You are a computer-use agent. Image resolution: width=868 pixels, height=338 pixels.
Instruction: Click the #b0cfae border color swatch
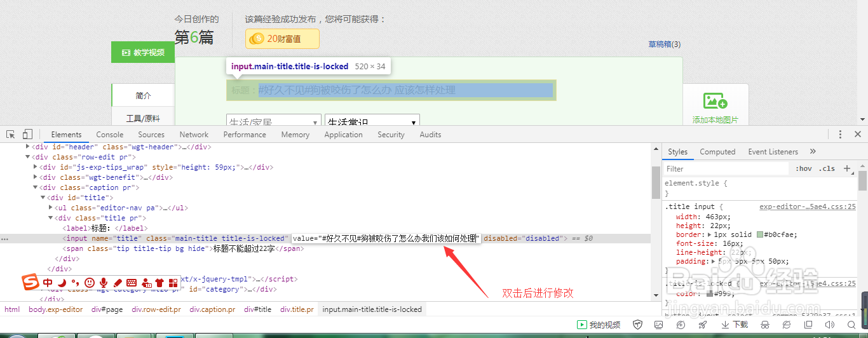point(759,234)
